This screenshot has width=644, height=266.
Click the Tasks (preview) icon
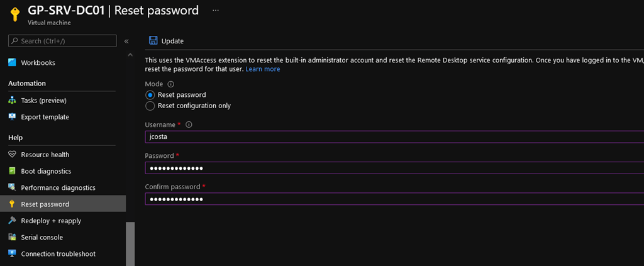[12, 100]
